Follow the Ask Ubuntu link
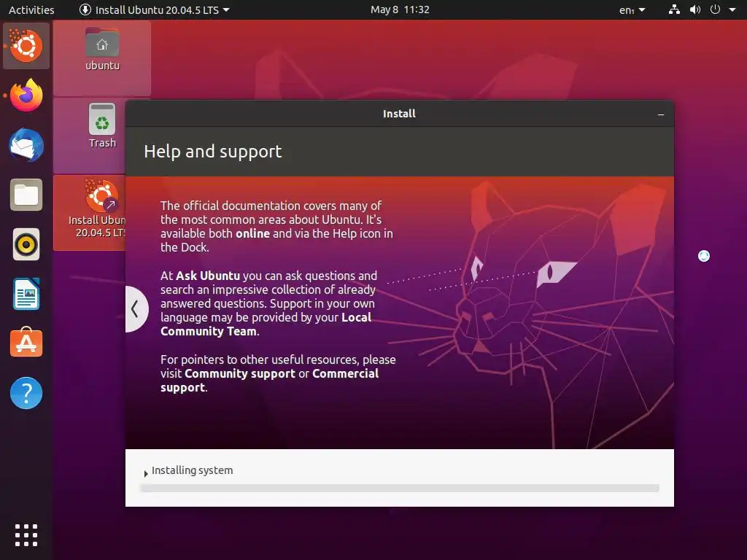The height and width of the screenshot is (560, 747). coord(208,276)
